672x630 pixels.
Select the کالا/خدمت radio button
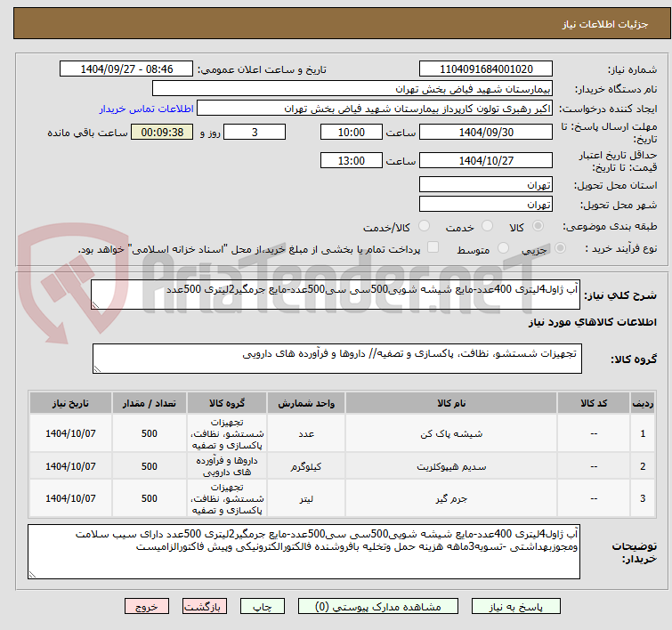click(425, 226)
